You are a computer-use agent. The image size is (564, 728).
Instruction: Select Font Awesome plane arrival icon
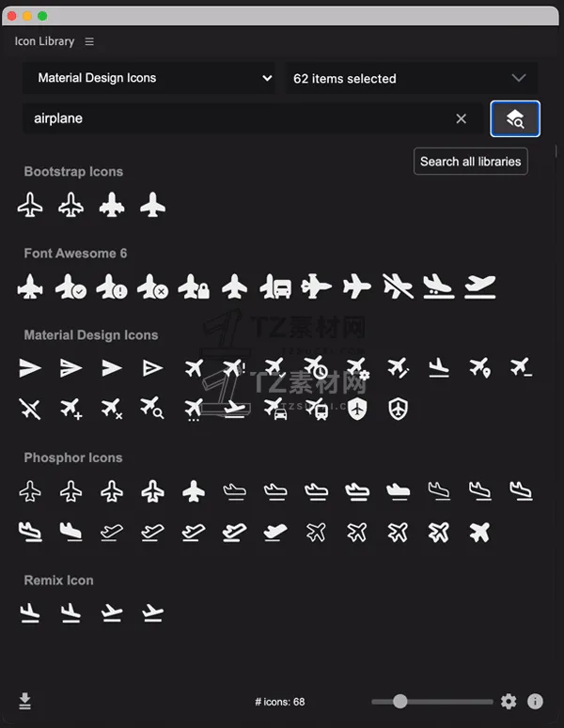tap(439, 287)
